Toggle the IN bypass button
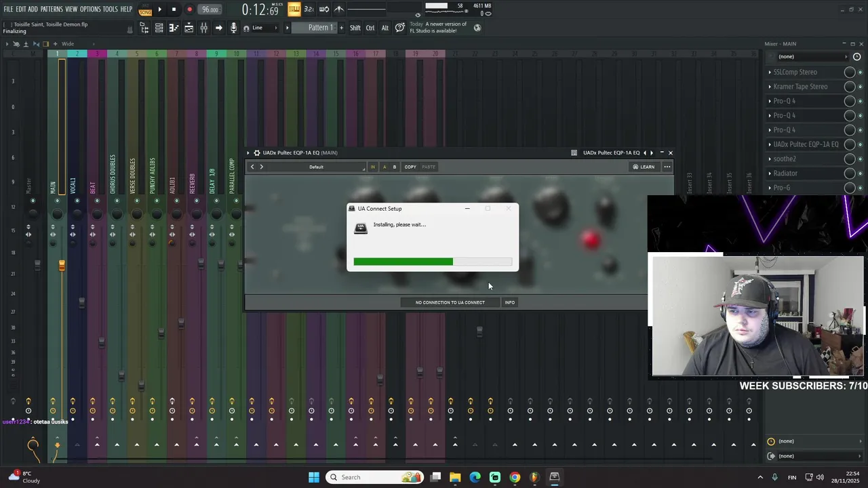The image size is (868, 488). click(372, 167)
